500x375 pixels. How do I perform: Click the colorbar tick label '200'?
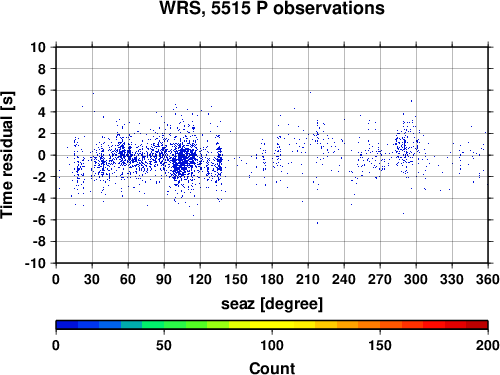(488, 345)
